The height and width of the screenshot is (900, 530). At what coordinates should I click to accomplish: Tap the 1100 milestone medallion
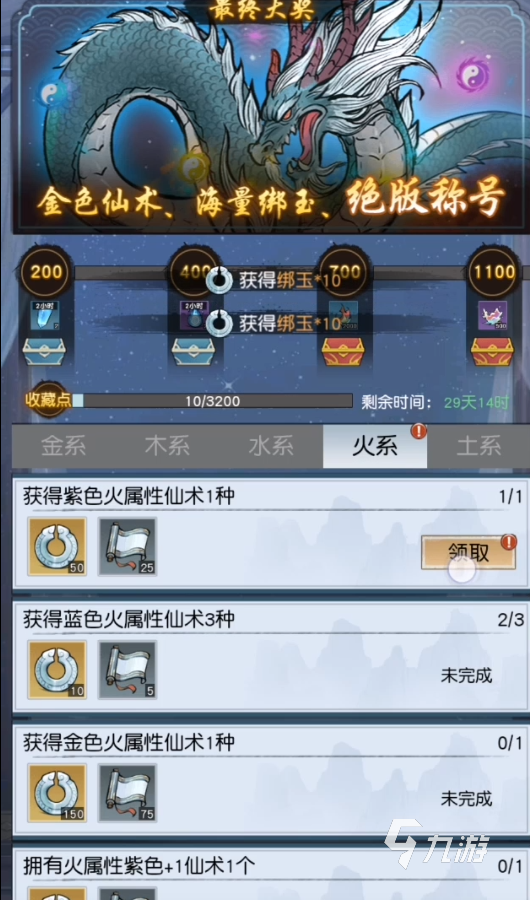pos(493,273)
